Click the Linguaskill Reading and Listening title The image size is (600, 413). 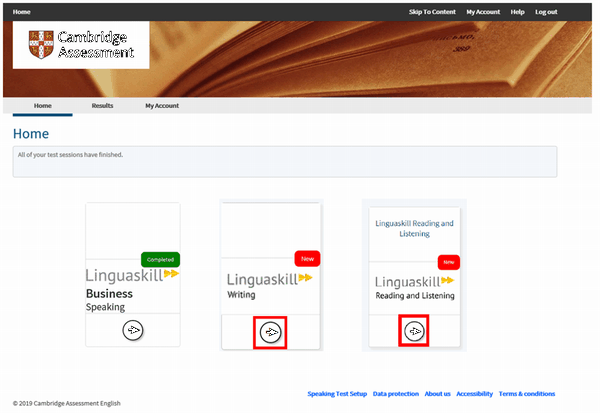(x=414, y=229)
